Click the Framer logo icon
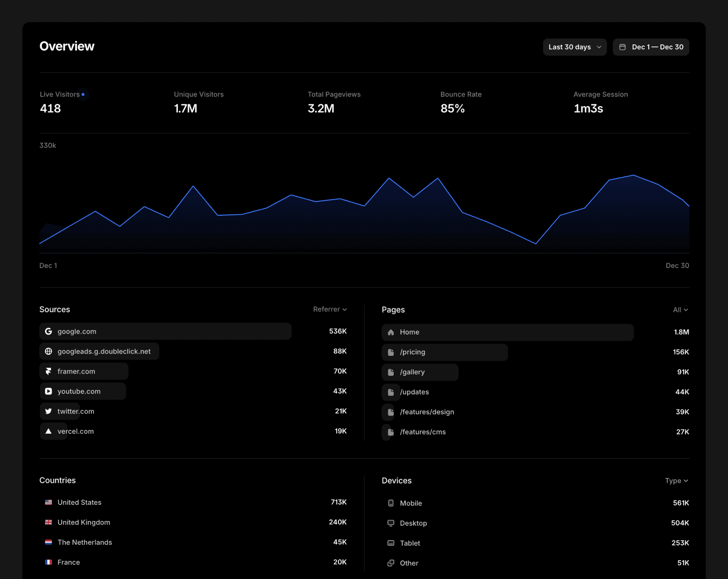Image resolution: width=728 pixels, height=579 pixels. click(x=48, y=371)
